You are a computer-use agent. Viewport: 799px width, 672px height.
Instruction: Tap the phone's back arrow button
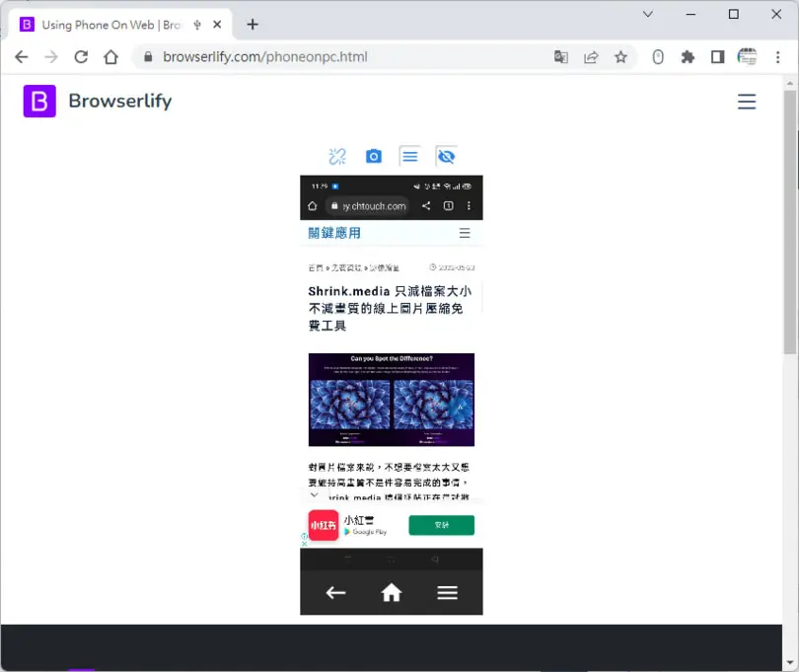point(335,592)
